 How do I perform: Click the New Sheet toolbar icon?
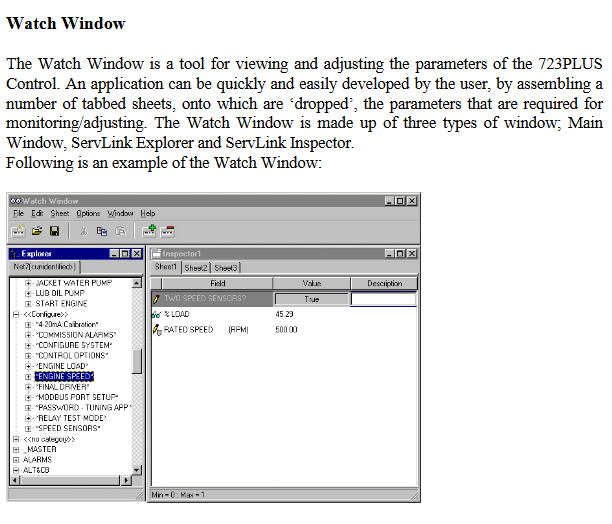[x=18, y=231]
